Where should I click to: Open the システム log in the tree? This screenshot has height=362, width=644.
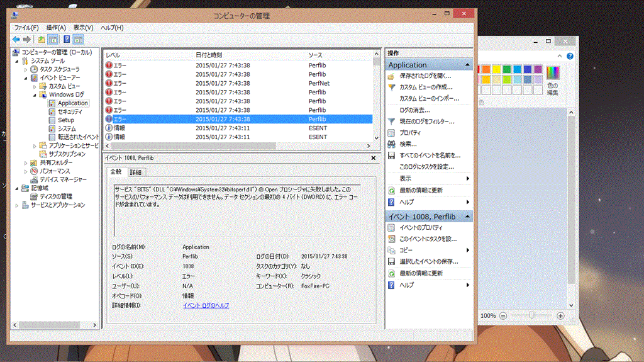tap(67, 129)
